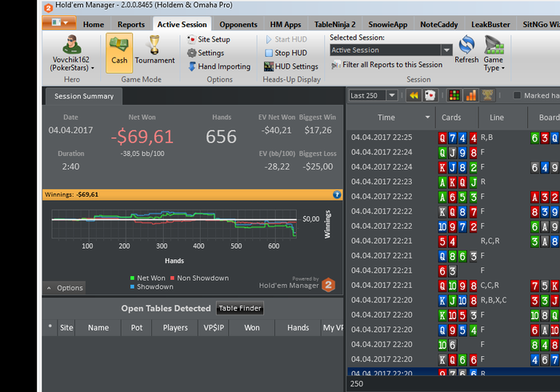Viewport: 560px width, 392px height.
Task: Open Site Setup options
Action: click(x=209, y=39)
